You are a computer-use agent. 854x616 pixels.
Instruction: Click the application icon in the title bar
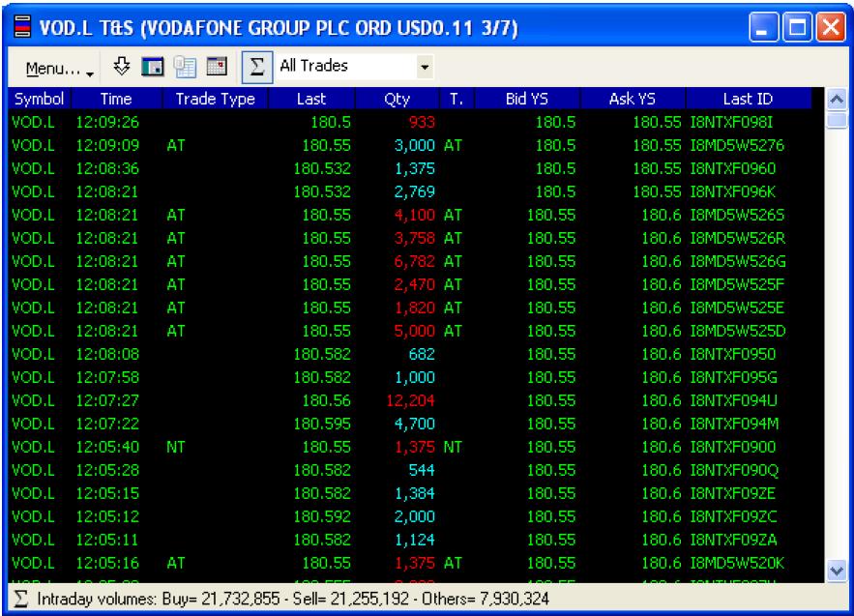click(x=19, y=21)
